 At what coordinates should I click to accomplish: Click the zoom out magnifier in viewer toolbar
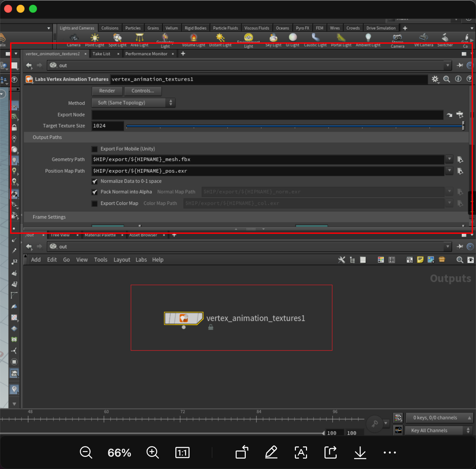(x=86, y=453)
